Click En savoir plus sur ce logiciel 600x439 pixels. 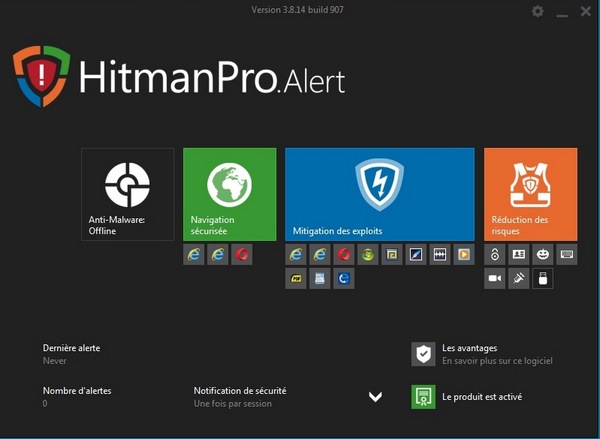[x=497, y=361]
